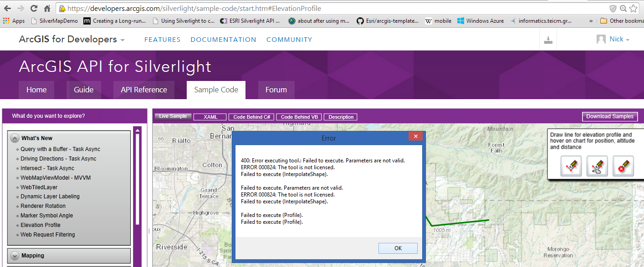Screen dimensions: 644x267
Task: Select the Sample Code tab
Action: (x=216, y=90)
